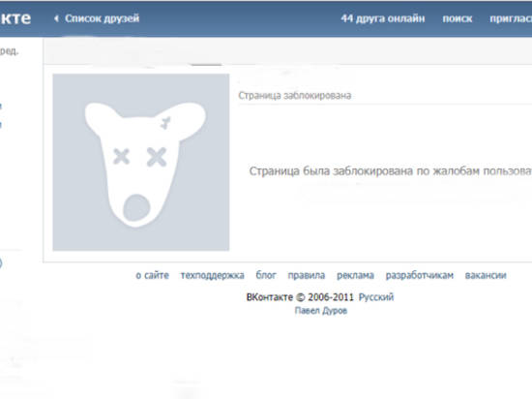Click the blocked-by-complaints message text
This screenshot has height=399, width=532.
point(391,171)
